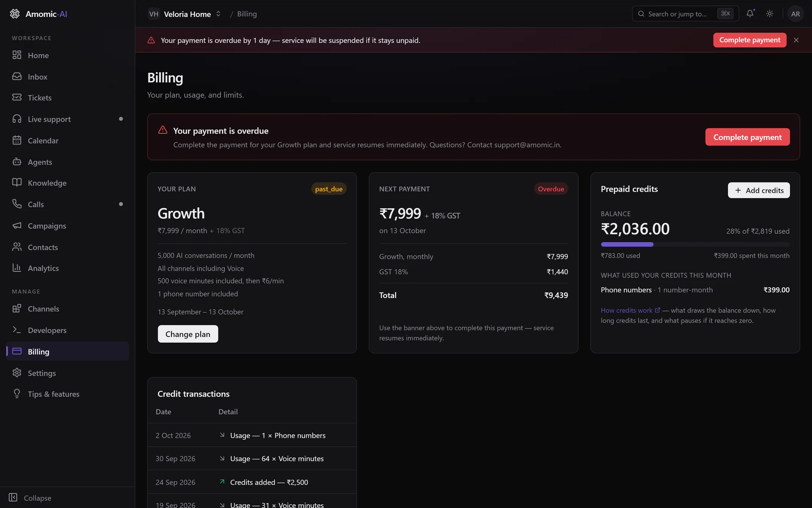Open Knowledge book icon in sidebar
Image resolution: width=812 pixels, height=508 pixels.
[17, 183]
